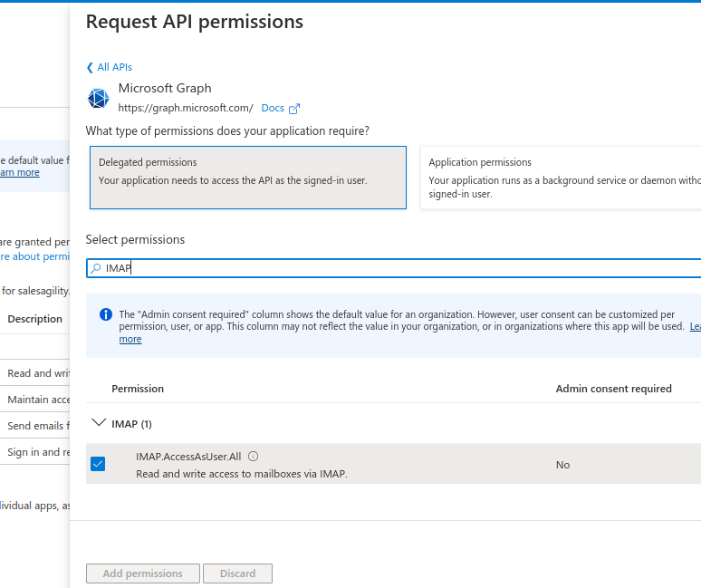Click the Request API permissions heading
Screen dimensions: 701x588
tap(195, 22)
